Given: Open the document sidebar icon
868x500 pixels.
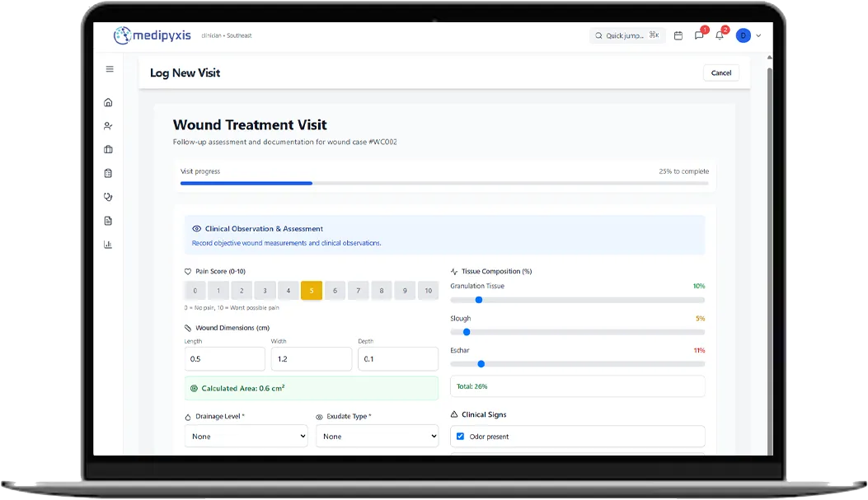Looking at the screenshot, I should tap(109, 221).
